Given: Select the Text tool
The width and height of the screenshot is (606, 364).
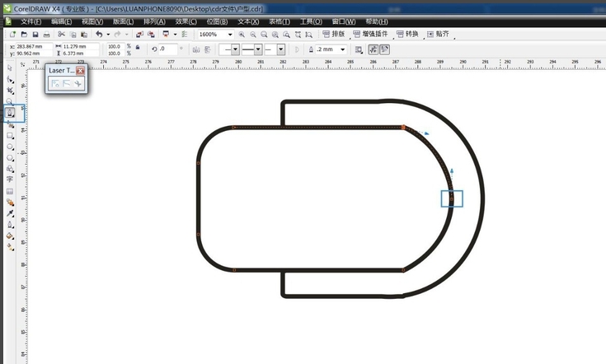Looking at the screenshot, I should tap(10, 179).
